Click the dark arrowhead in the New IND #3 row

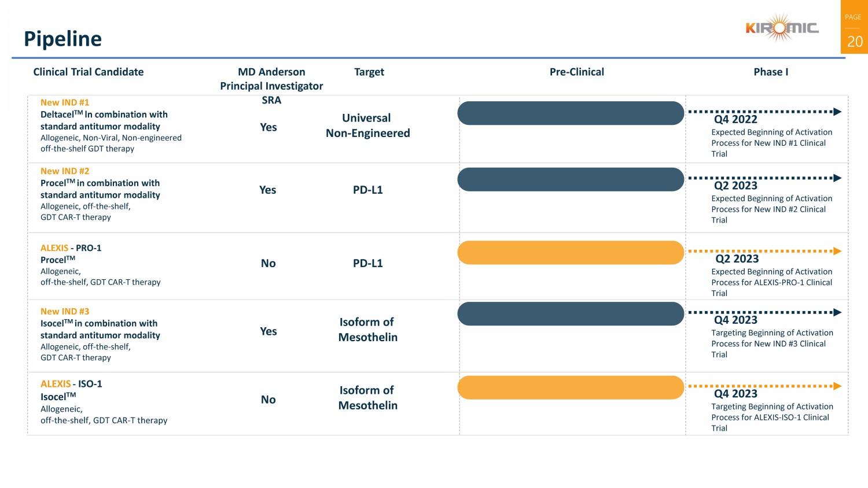(x=837, y=312)
